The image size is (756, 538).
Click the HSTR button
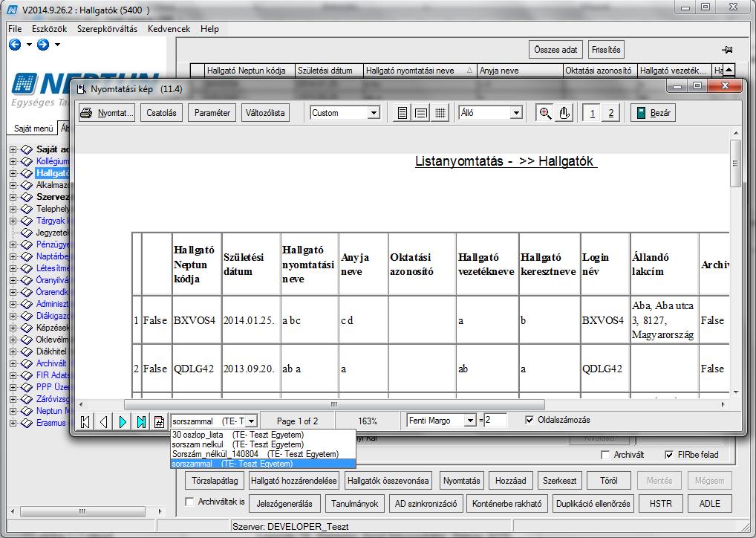[x=660, y=504]
